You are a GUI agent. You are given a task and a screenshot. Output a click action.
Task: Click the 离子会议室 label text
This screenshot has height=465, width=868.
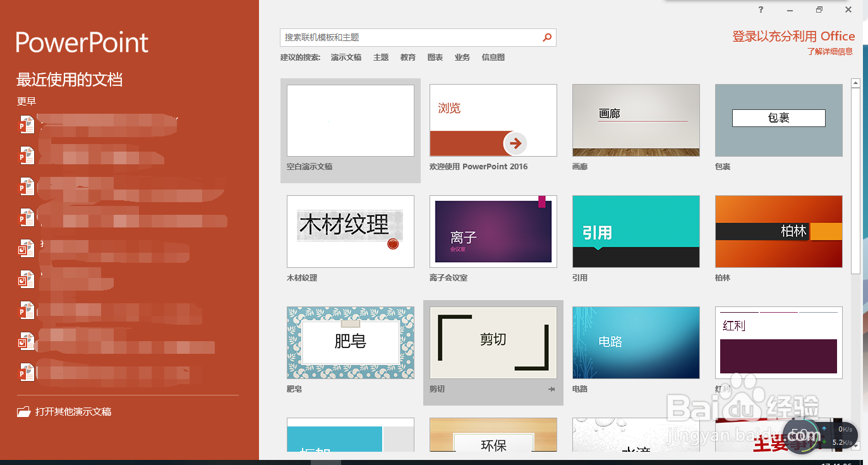(449, 278)
